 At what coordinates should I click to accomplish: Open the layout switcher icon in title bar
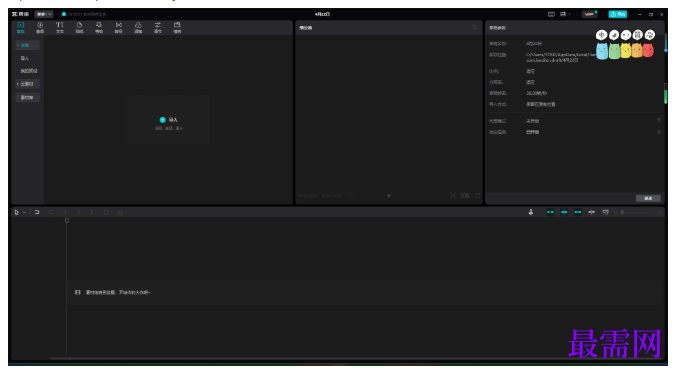pos(563,14)
